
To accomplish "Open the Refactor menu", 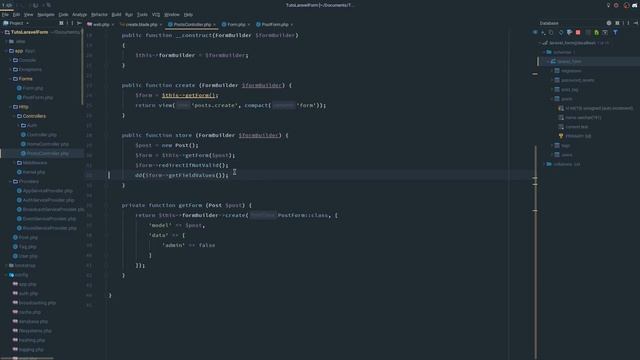I will 99,14.
